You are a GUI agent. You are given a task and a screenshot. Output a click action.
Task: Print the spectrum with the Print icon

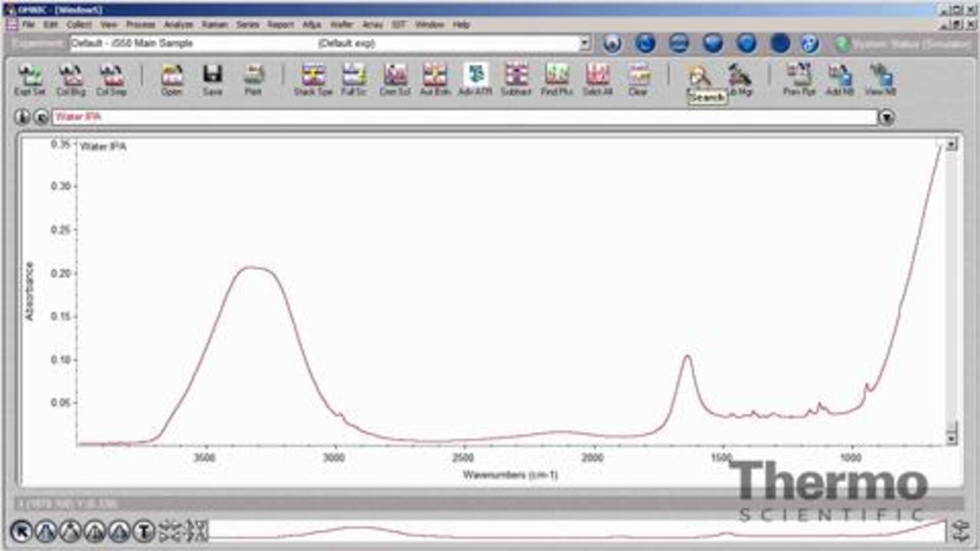[x=253, y=78]
